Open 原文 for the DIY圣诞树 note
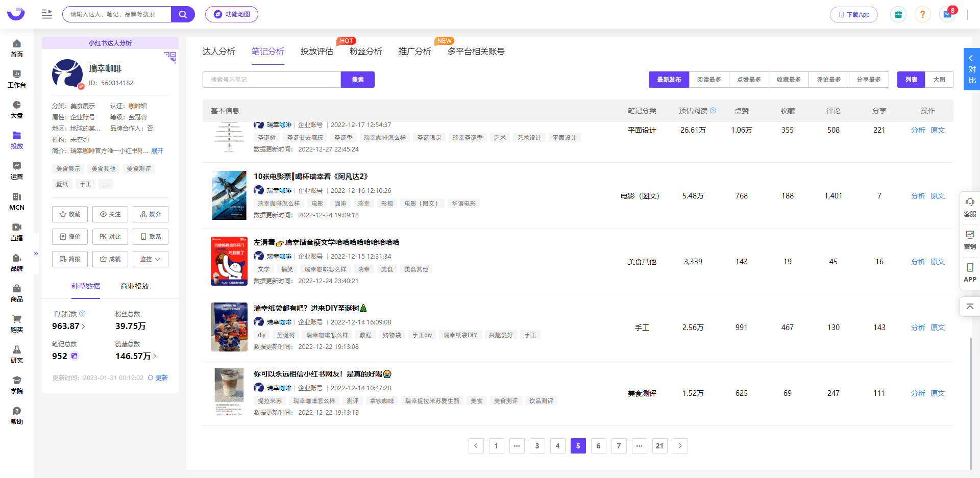980x478 pixels. click(938, 328)
